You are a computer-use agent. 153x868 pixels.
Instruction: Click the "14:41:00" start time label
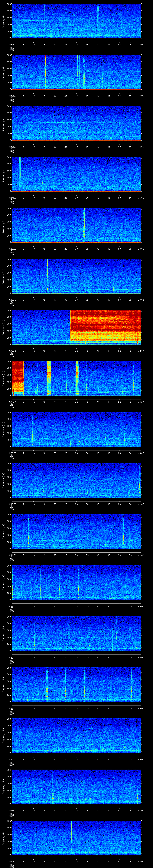12,555
